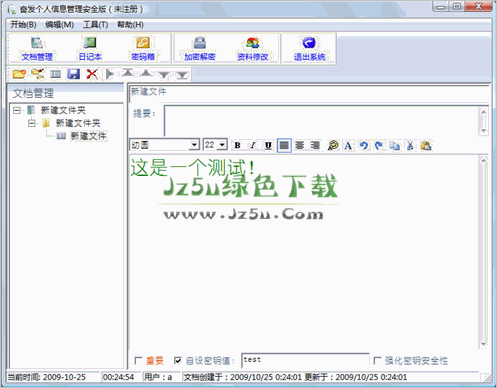
Task: Open the 编辑(M) menu
Action: pyautogui.click(x=59, y=25)
